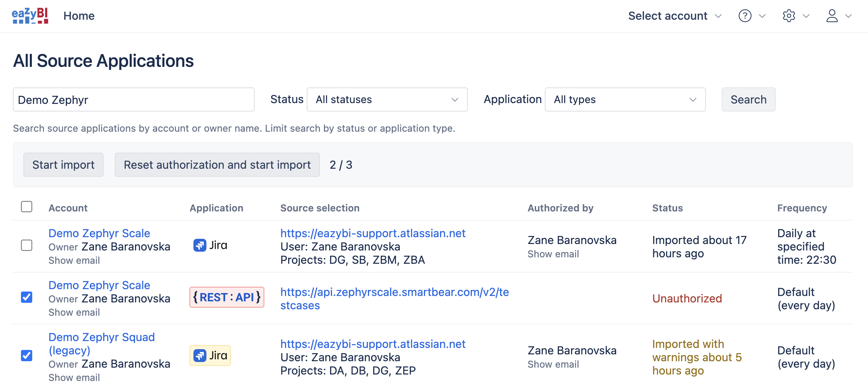Open the Demo Zephyr Squad (legacy) account link
Viewport: 868px width, 389px height.
pos(102,343)
